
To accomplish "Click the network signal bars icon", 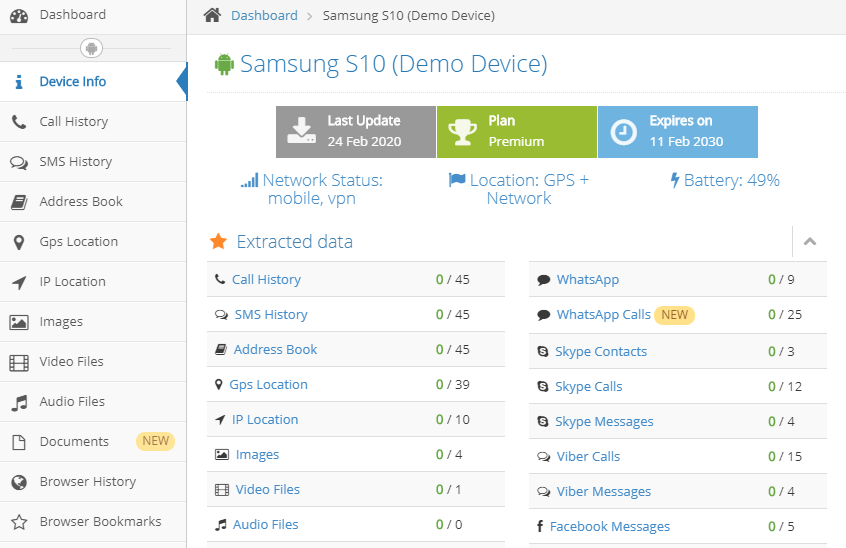I will (x=249, y=181).
